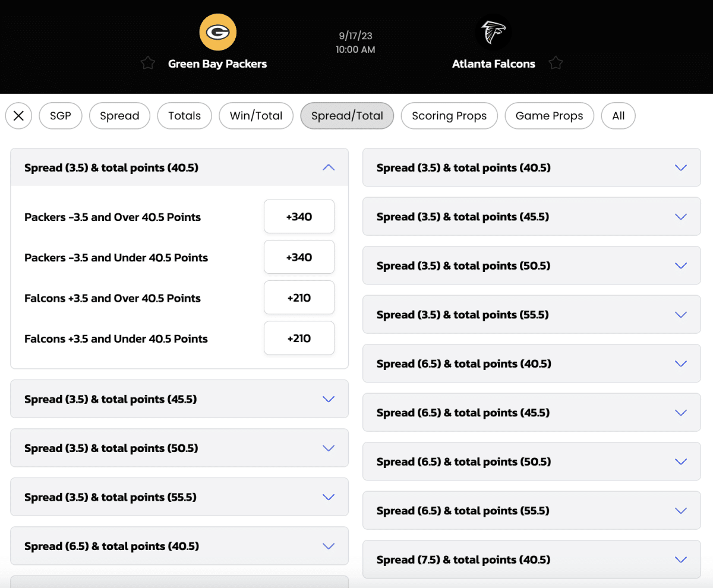Switch to the Win/Total tab

[x=256, y=116]
